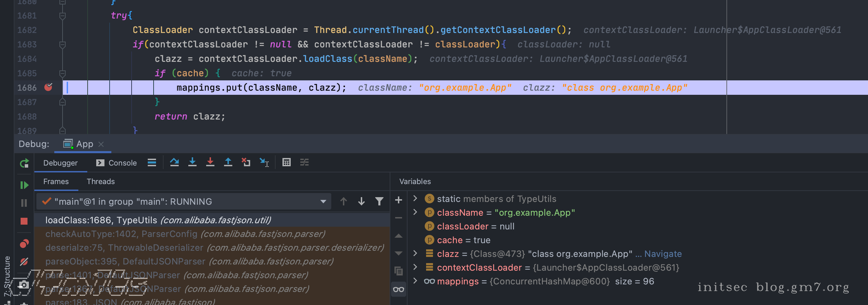This screenshot has width=868, height=305.
Task: Add a new watch with the plus icon
Action: [399, 200]
